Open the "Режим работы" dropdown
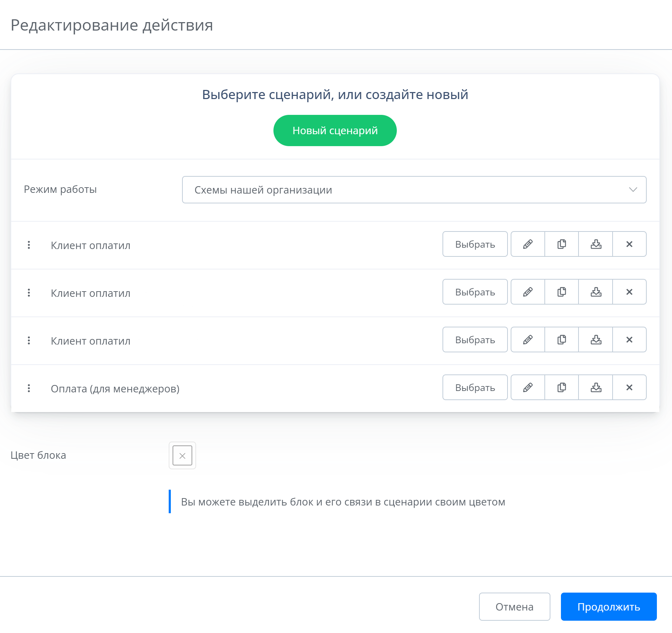The image size is (672, 633). pyautogui.click(x=414, y=190)
